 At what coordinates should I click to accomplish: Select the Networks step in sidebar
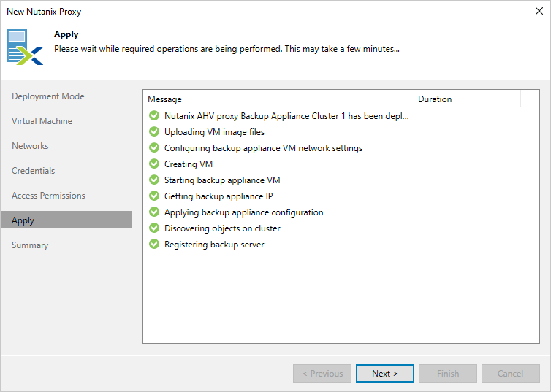coord(30,146)
